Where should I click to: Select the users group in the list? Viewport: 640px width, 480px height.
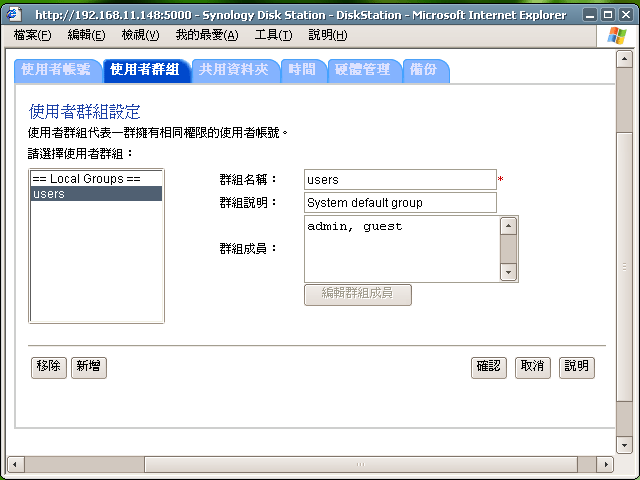pos(96,193)
